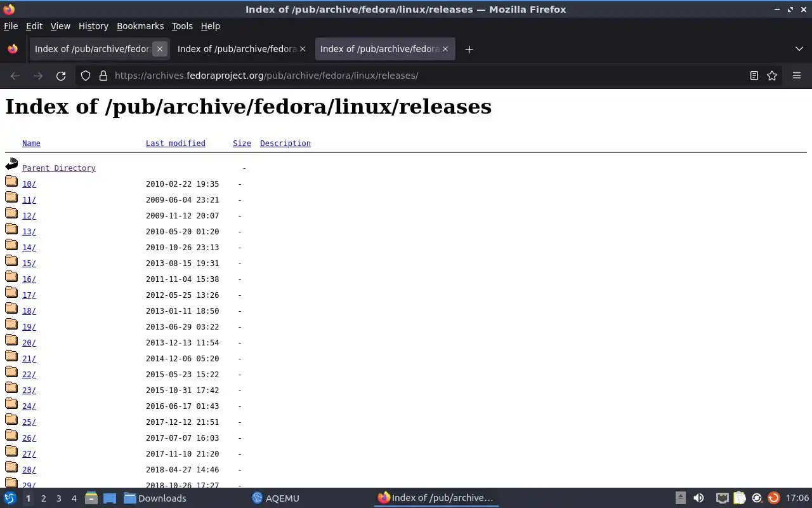This screenshot has height=508, width=812.
Task: Sort listing by Size column link
Action: pyautogui.click(x=242, y=144)
